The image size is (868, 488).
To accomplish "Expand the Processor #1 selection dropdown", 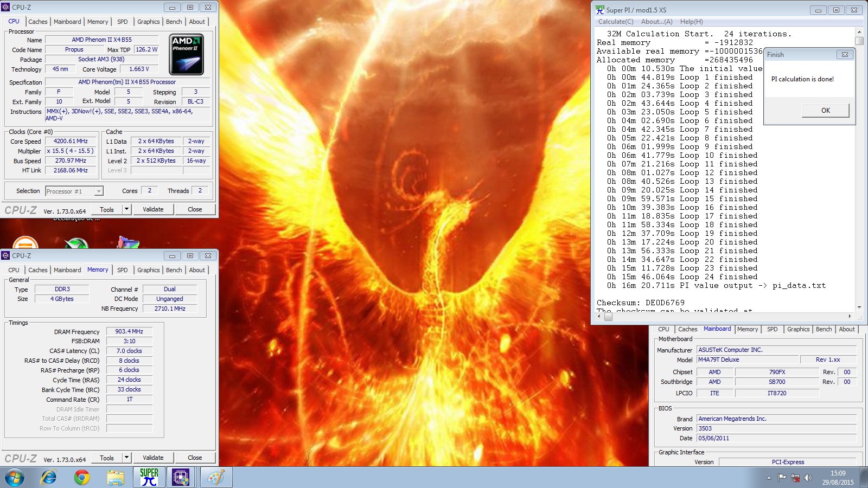I will click(x=98, y=191).
